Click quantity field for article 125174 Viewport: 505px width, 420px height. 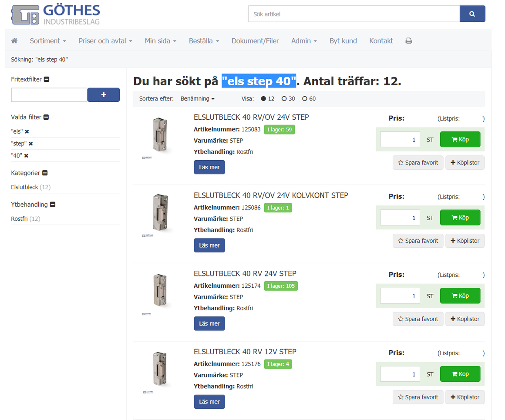click(x=400, y=296)
